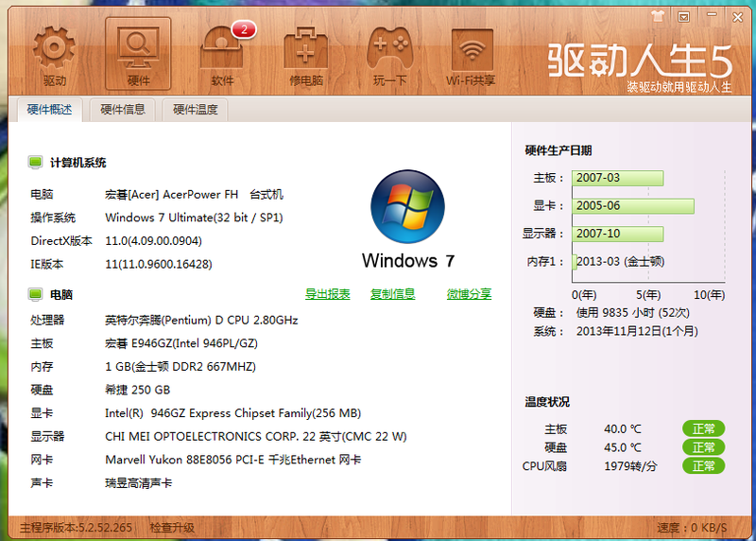Click the 显示器 2007-10 date bar
The height and width of the screenshot is (541, 756).
pos(618,234)
